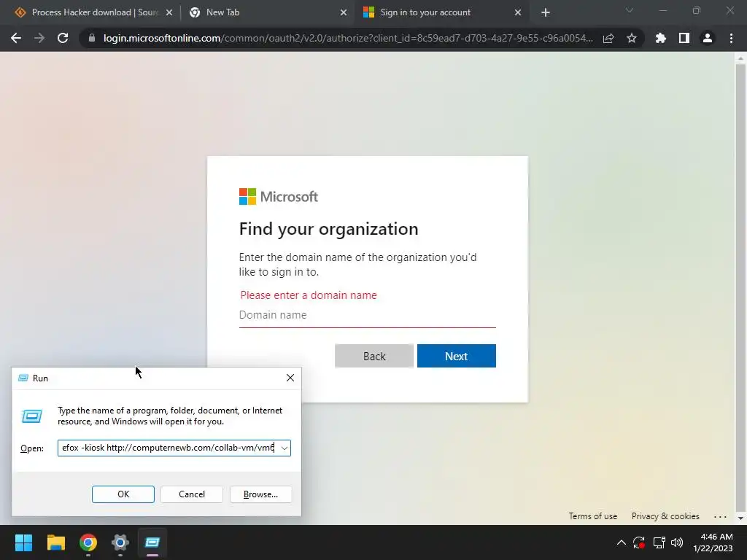Close the Process Hacker download tab
The image size is (747, 560).
pos(169,12)
